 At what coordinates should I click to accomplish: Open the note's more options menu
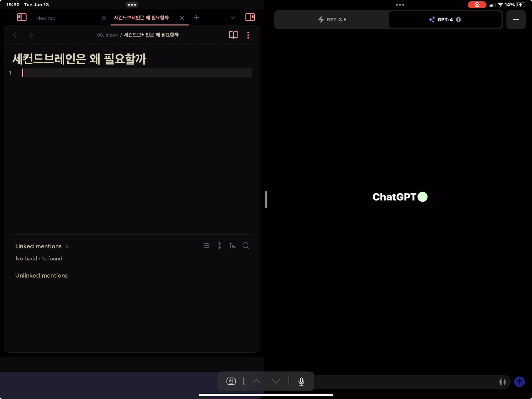point(248,35)
